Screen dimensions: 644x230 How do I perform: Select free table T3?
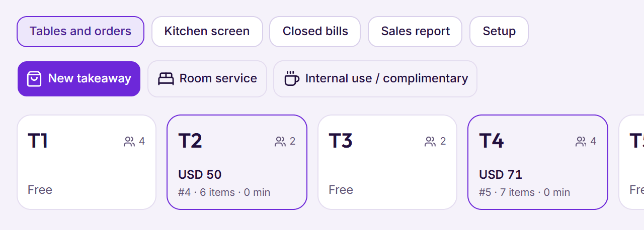pyautogui.click(x=387, y=162)
